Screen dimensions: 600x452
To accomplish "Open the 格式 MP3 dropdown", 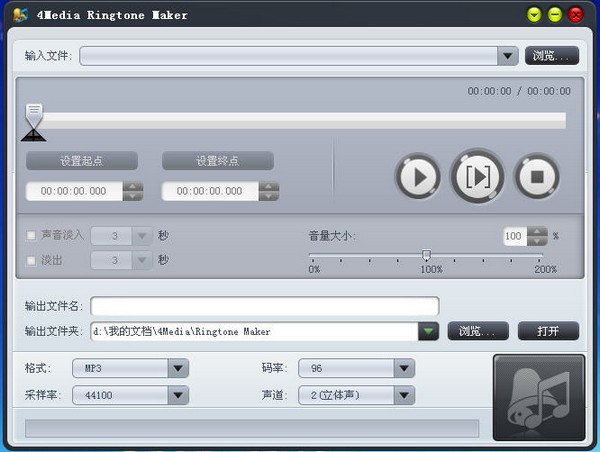I will [178, 368].
